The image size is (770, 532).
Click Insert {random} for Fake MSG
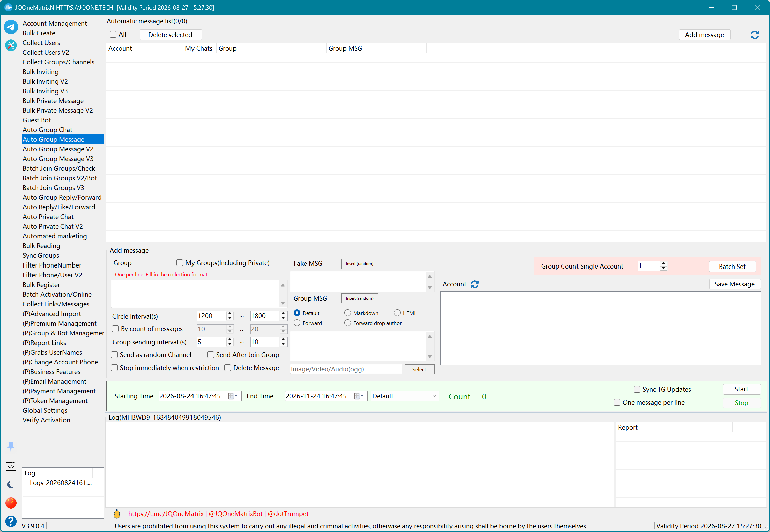tap(360, 263)
